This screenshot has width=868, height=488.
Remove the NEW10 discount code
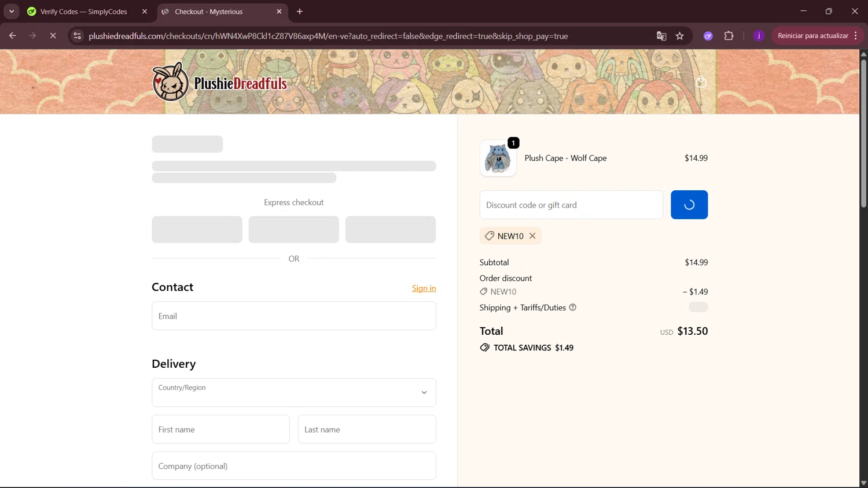pyautogui.click(x=532, y=236)
